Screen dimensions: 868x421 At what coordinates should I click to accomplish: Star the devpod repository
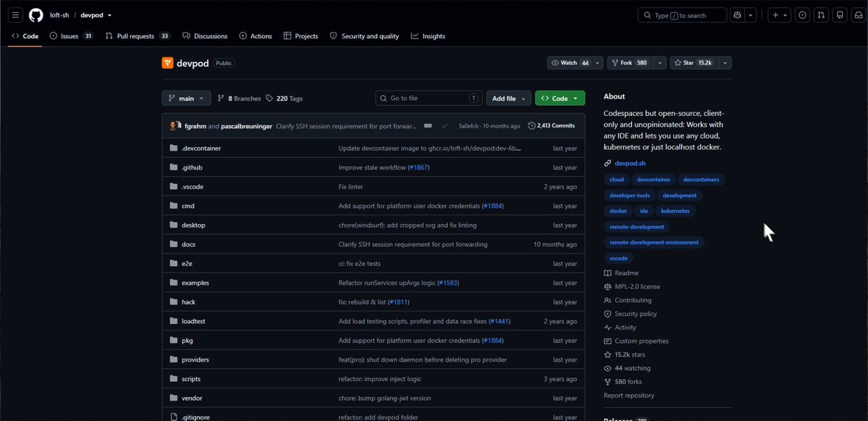click(x=694, y=63)
